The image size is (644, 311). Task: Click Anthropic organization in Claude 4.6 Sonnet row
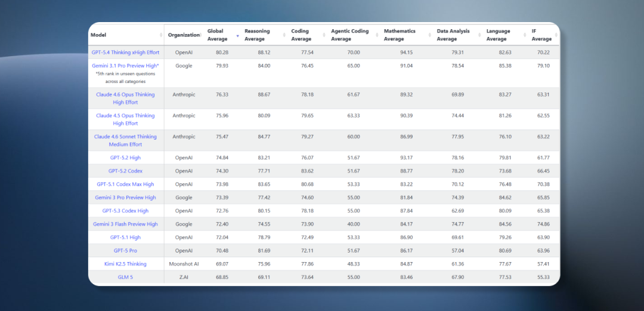point(184,137)
